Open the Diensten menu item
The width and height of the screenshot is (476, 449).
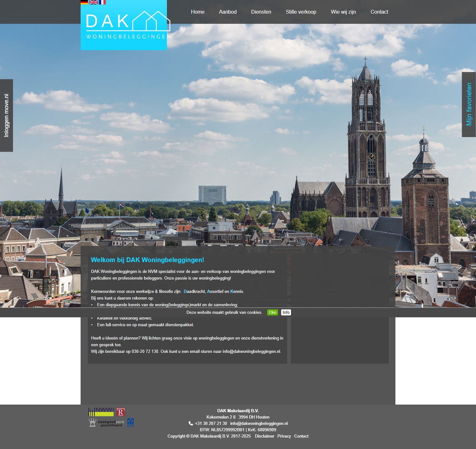pyautogui.click(x=261, y=12)
